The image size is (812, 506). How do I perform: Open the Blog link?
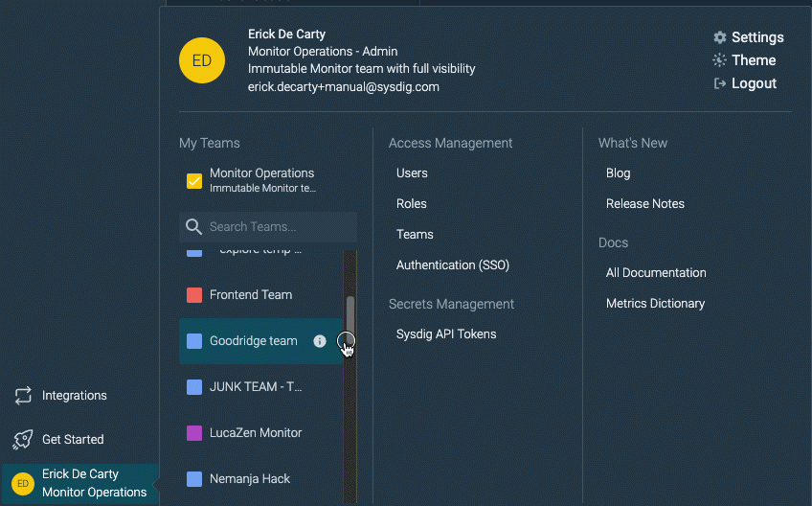[618, 173]
